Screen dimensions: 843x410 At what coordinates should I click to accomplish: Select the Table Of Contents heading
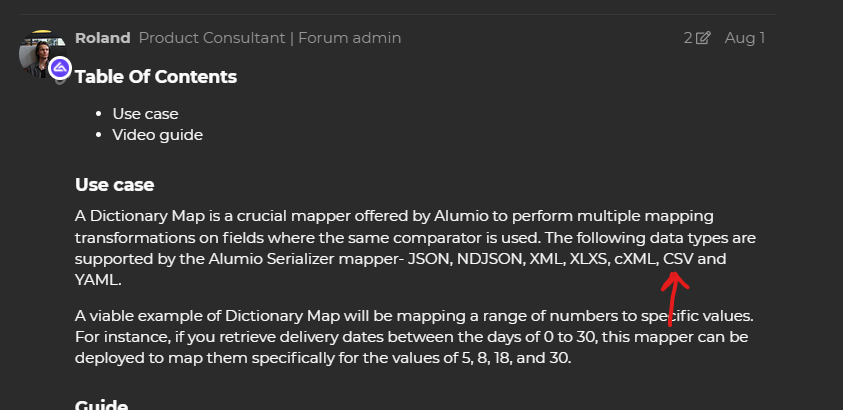pyautogui.click(x=156, y=77)
